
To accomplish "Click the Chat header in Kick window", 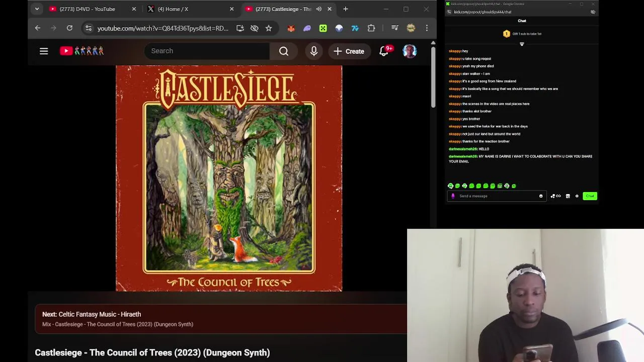I will point(522,21).
